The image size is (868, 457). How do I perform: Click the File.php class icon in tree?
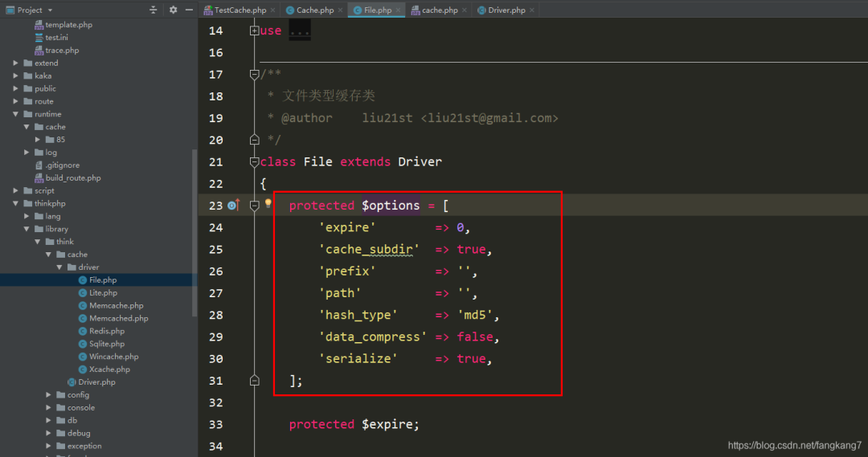point(83,280)
